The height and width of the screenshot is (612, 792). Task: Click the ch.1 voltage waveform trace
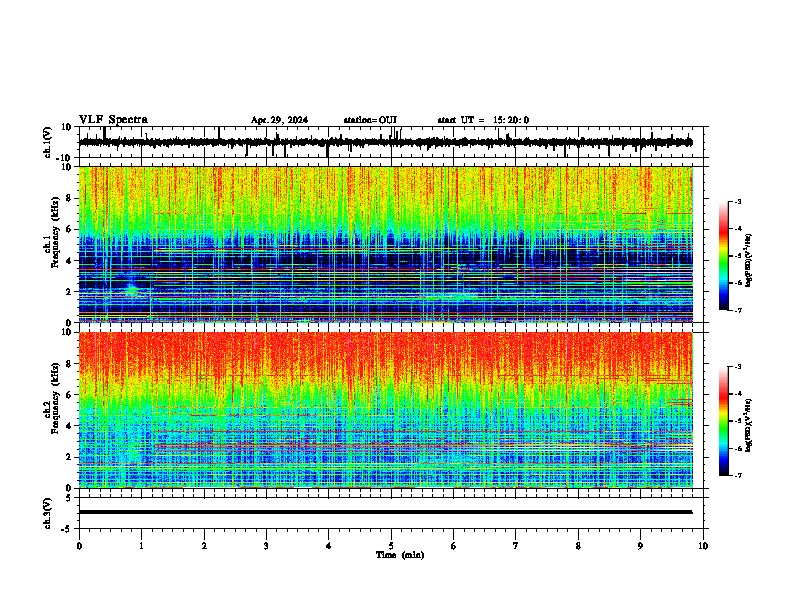pos(385,142)
